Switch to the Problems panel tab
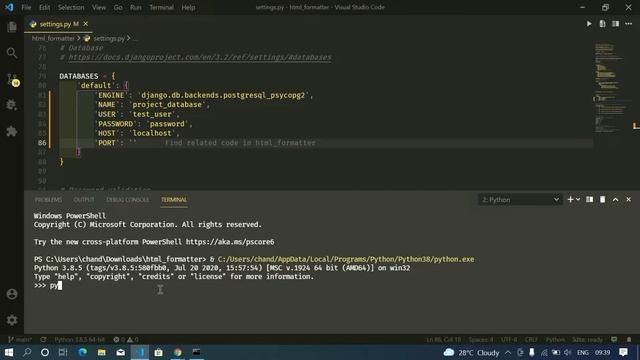Image resolution: width=640 pixels, height=360 pixels. coord(48,200)
